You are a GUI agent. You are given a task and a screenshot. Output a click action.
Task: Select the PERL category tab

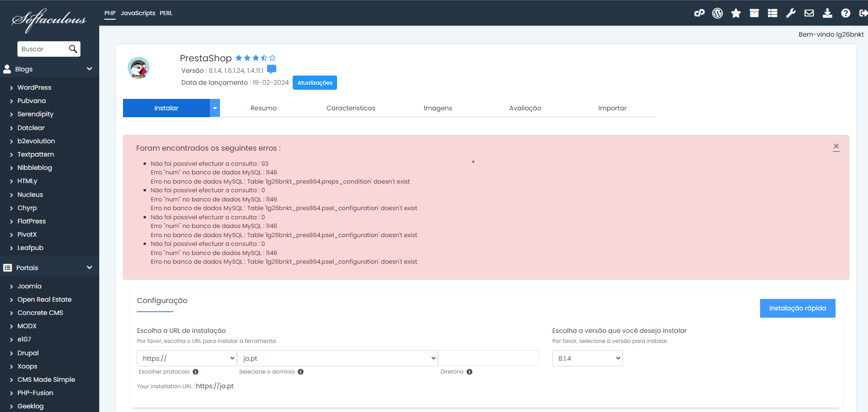coord(166,13)
